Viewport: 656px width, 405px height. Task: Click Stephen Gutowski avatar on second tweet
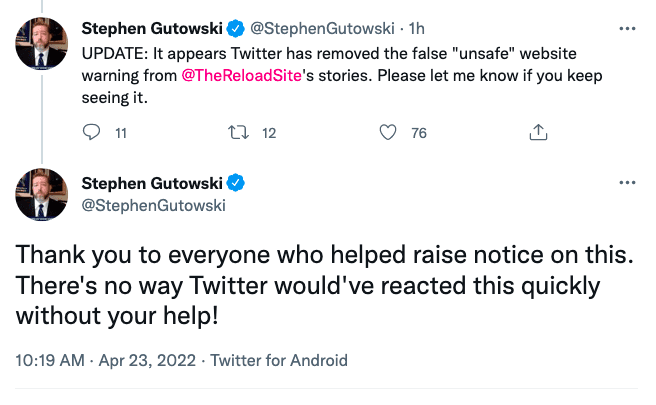coord(41,194)
